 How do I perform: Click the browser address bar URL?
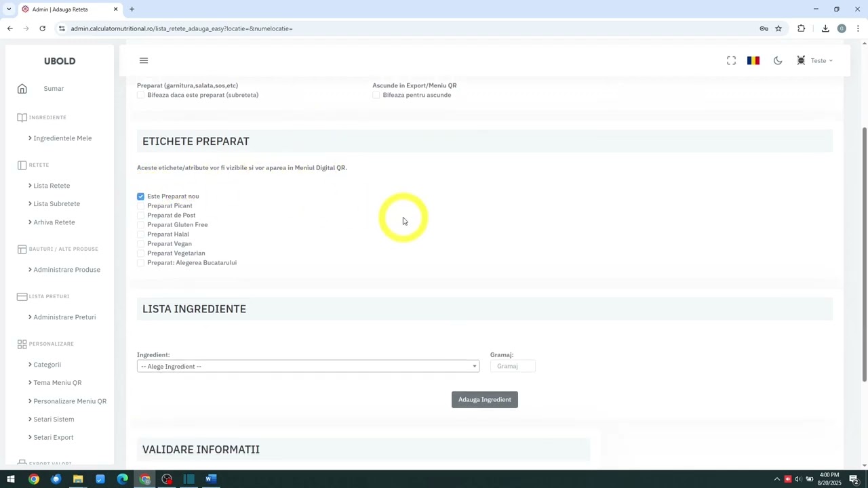[x=182, y=28]
